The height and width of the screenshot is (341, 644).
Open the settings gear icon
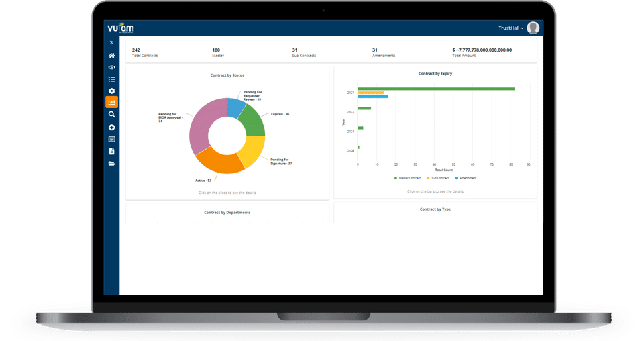(111, 91)
